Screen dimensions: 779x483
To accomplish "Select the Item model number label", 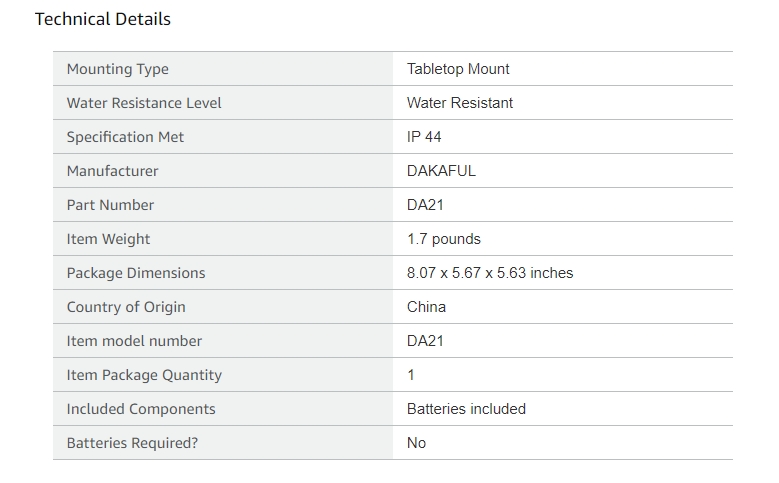I will [134, 341].
